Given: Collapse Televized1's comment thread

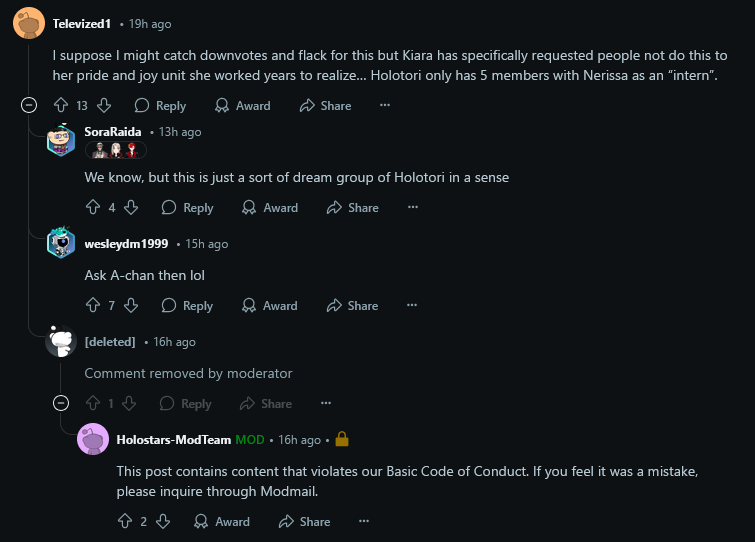Looking at the screenshot, I should tap(30, 105).
